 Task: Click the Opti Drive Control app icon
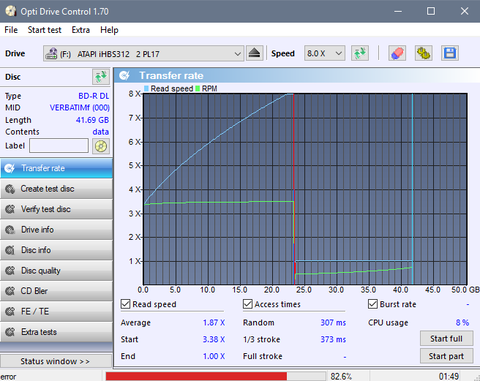(11, 11)
